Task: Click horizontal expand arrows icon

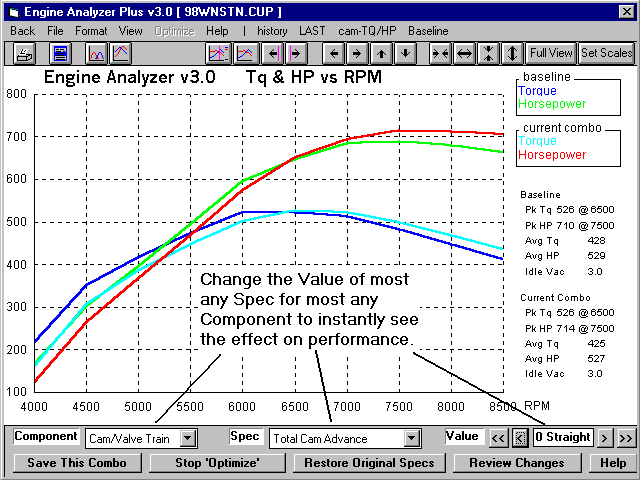Action: coord(464,53)
